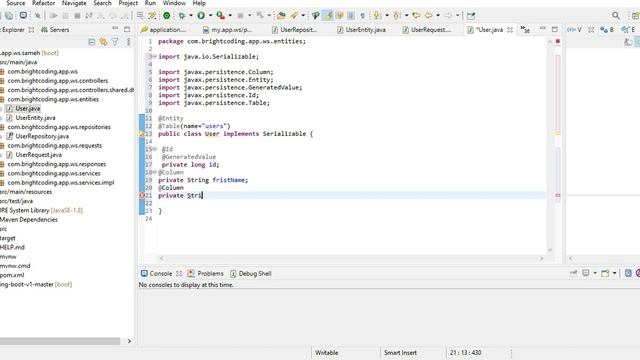
Task: Click the Toggle Mark Occurrences highlighted icon
Action: tap(328, 16)
